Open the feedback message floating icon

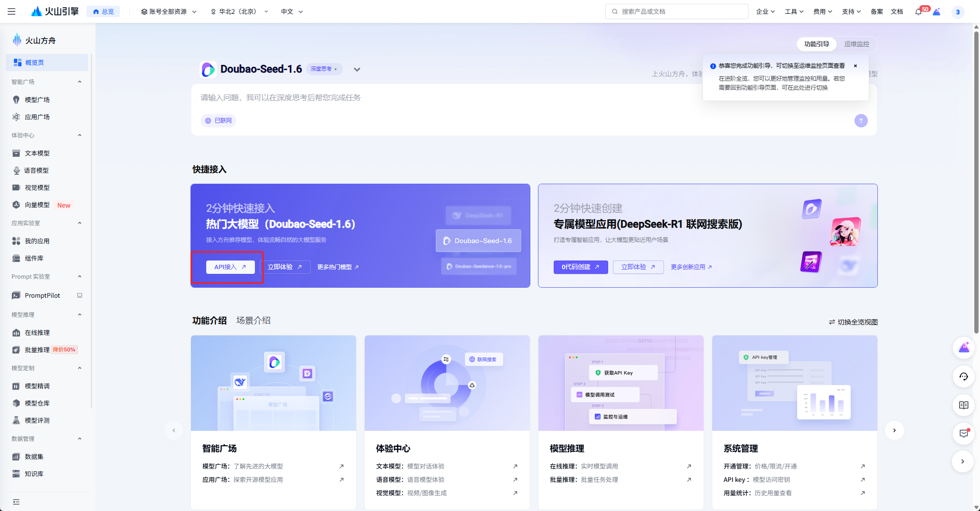point(964,433)
